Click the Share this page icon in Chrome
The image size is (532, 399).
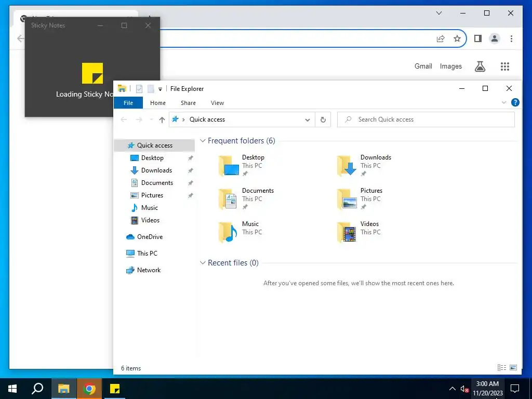pyautogui.click(x=441, y=38)
